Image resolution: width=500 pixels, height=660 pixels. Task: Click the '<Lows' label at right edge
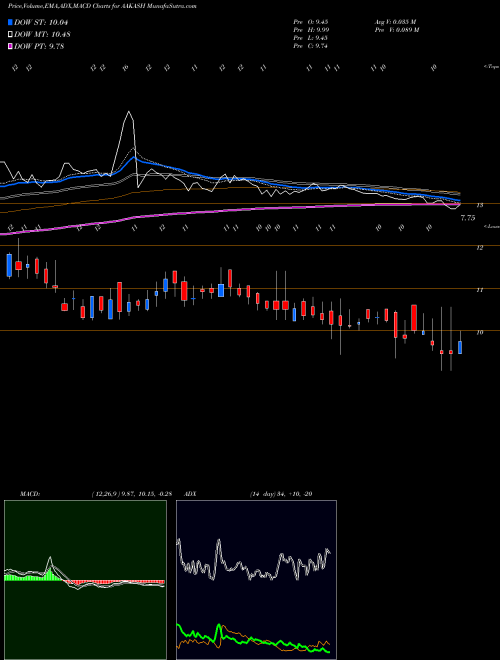coord(491,226)
